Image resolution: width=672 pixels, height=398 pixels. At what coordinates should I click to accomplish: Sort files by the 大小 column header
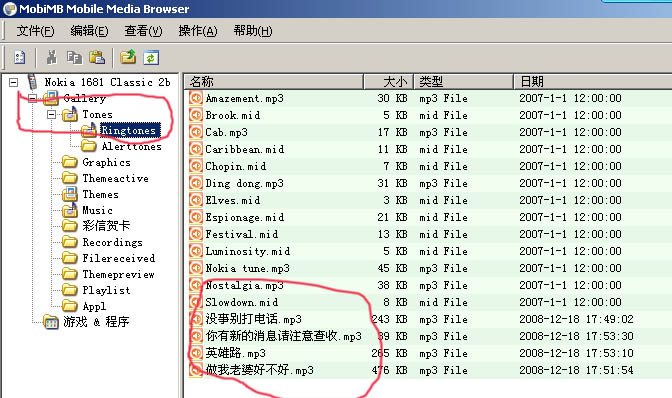pos(389,81)
